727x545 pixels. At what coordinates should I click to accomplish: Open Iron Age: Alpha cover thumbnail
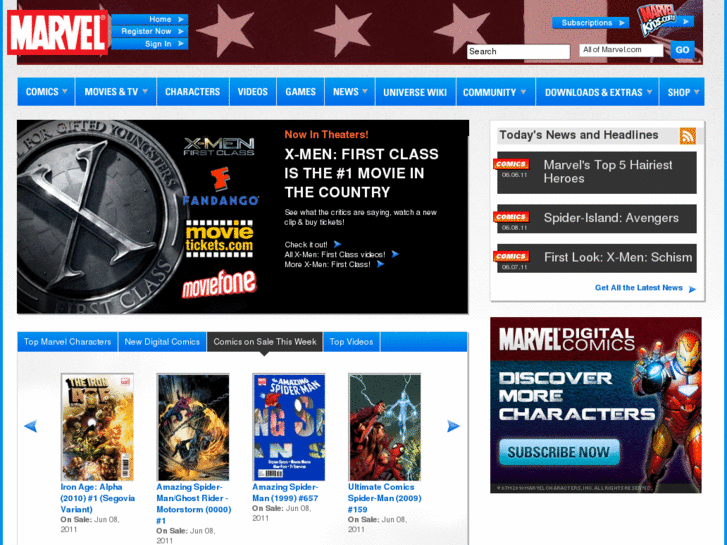[x=97, y=427]
